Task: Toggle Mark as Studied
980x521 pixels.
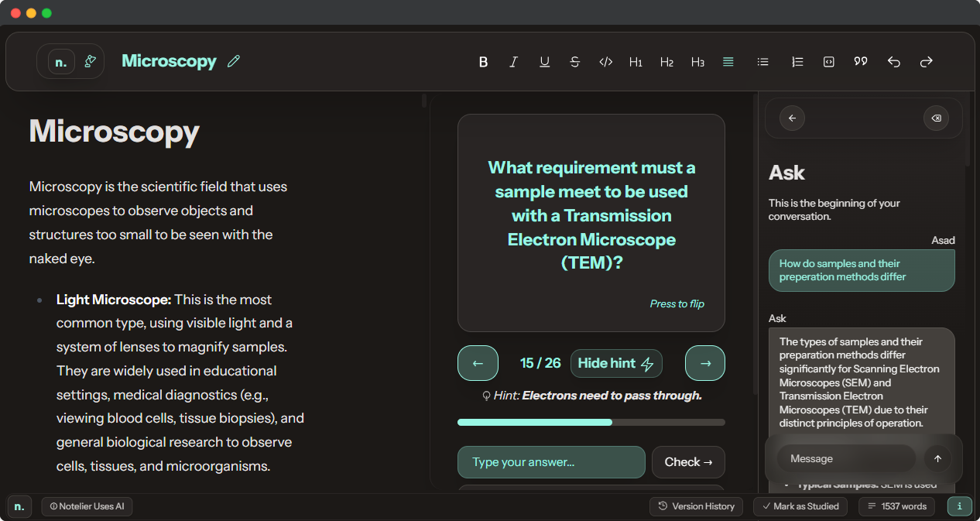Action: [800, 506]
